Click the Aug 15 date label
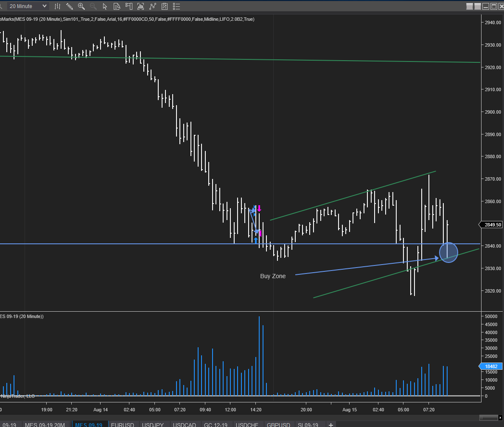 click(350, 410)
